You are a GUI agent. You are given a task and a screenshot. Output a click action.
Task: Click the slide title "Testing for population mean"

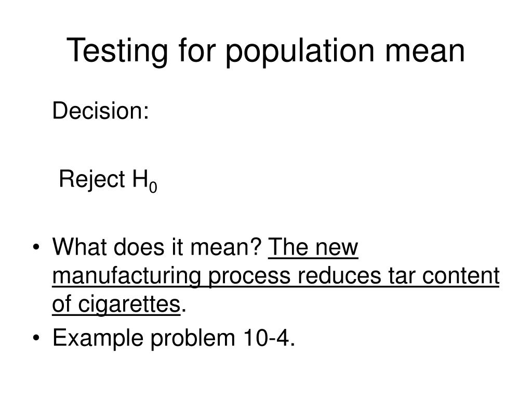click(265, 51)
